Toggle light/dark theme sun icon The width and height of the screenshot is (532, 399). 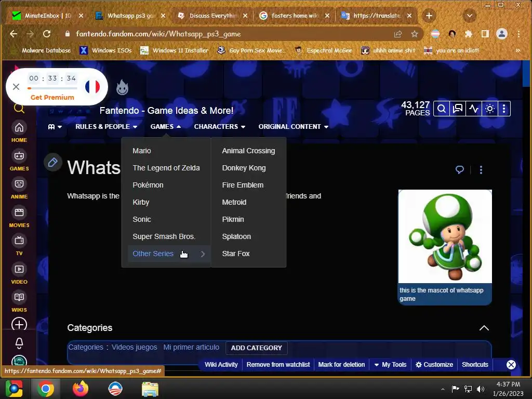pos(490,109)
